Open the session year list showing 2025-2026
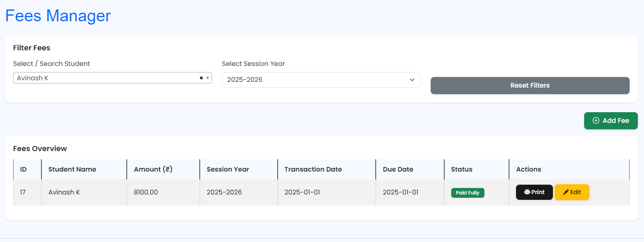 point(321,79)
